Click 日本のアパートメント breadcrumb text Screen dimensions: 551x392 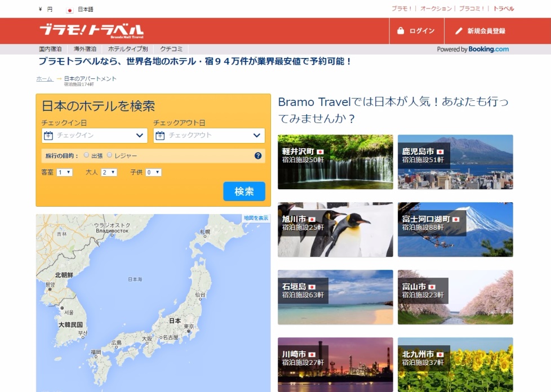point(90,79)
